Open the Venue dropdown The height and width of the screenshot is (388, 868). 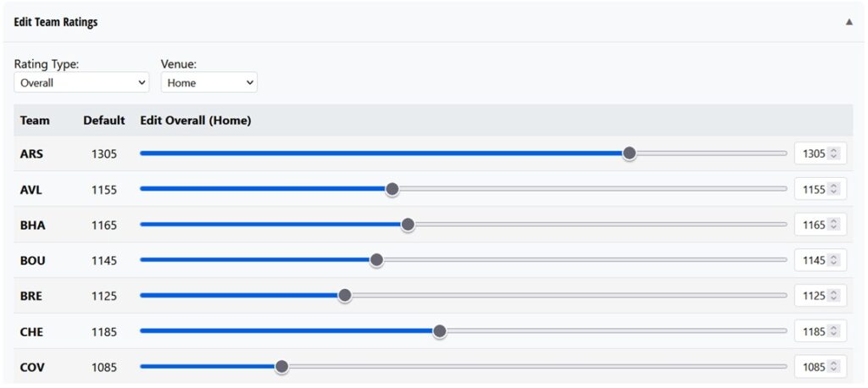pyautogui.click(x=209, y=82)
